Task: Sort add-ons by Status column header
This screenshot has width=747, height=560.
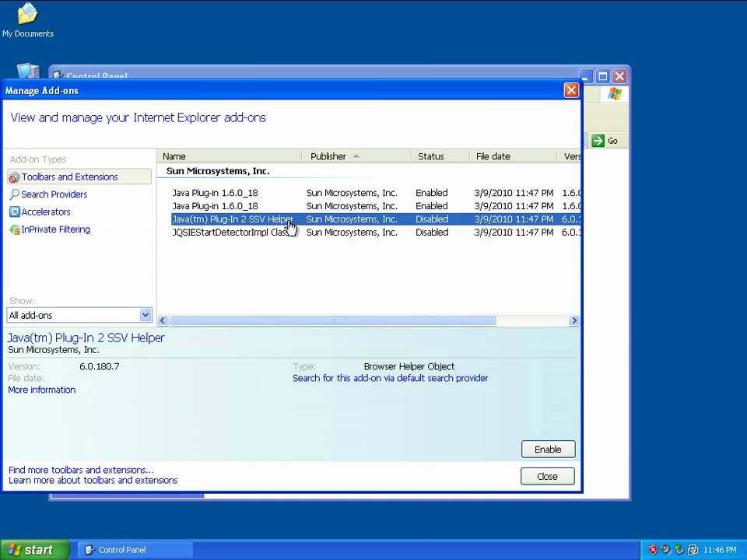Action: pyautogui.click(x=440, y=156)
